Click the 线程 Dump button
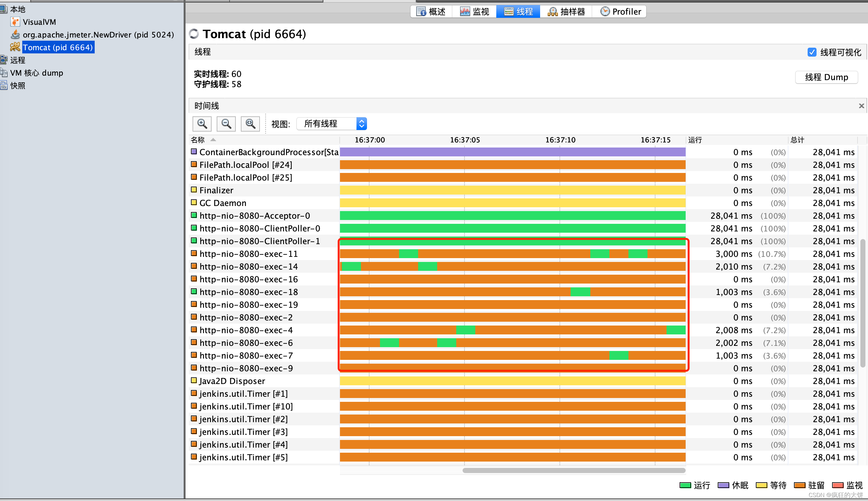The height and width of the screenshot is (501, 868). [x=826, y=77]
